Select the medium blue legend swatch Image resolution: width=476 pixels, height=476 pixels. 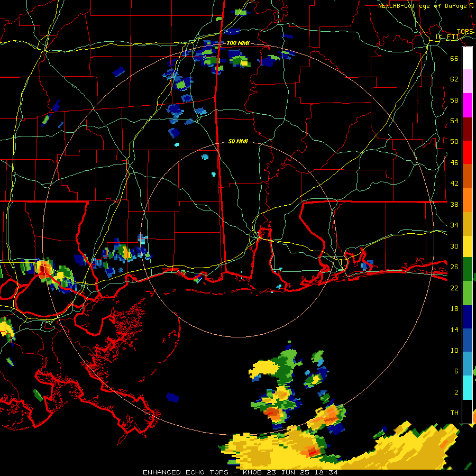[x=467, y=340]
